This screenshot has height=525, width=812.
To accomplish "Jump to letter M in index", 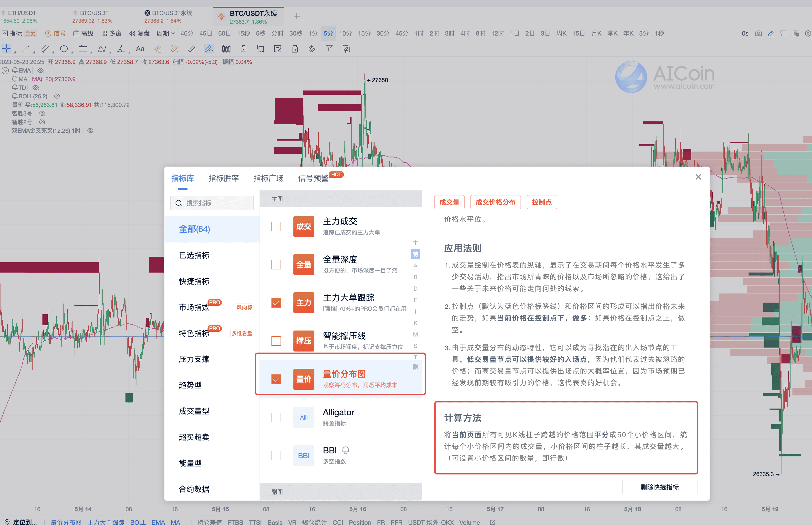I will point(415,334).
